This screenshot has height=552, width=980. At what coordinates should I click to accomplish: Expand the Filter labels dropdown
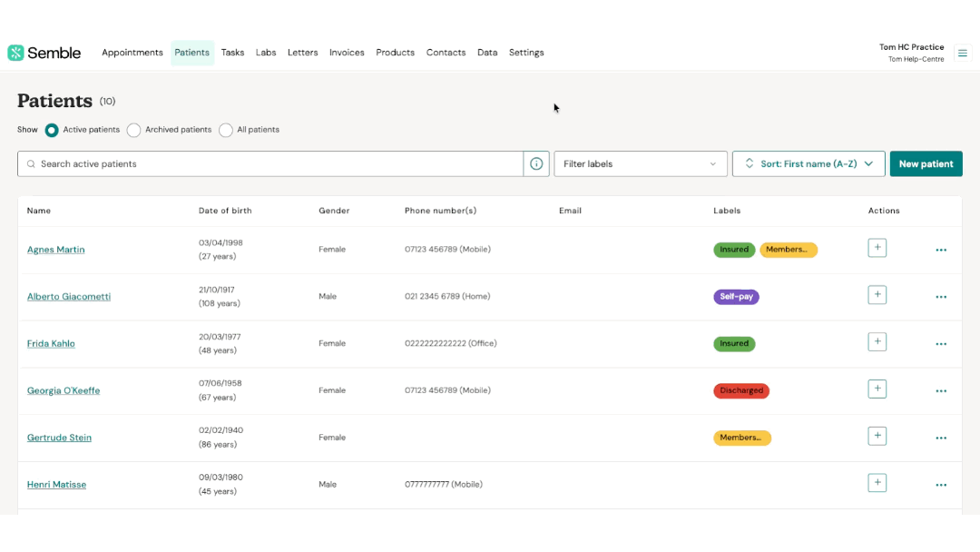tap(640, 164)
